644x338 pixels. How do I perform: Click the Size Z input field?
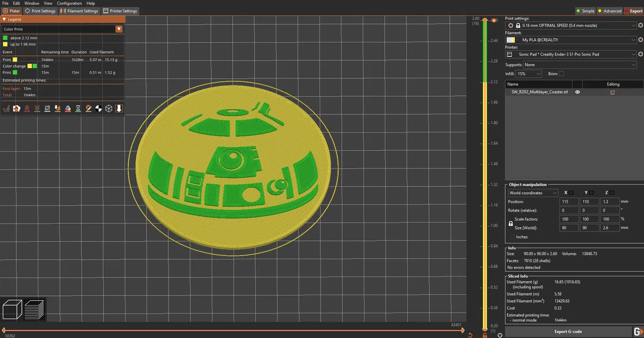609,228
